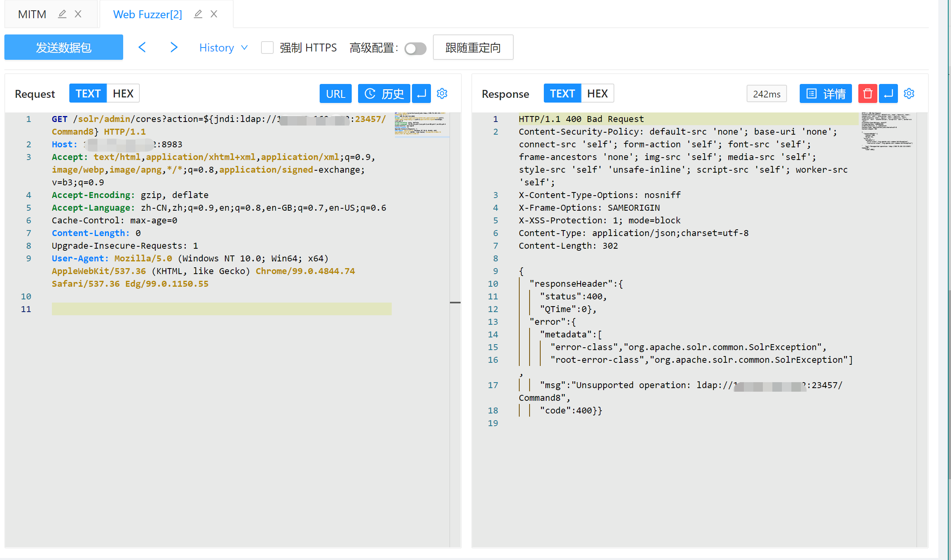
Task: Go to next request with right arrow
Action: pyautogui.click(x=174, y=48)
